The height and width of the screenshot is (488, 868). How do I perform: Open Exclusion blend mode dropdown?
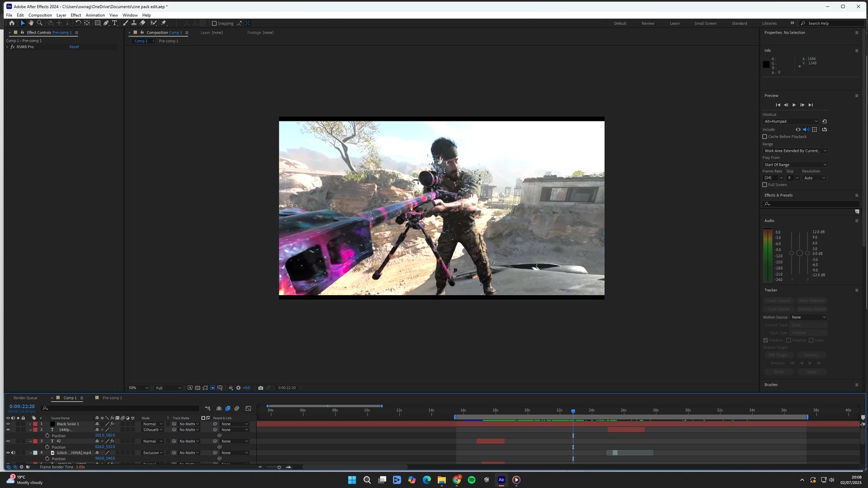coord(153,453)
